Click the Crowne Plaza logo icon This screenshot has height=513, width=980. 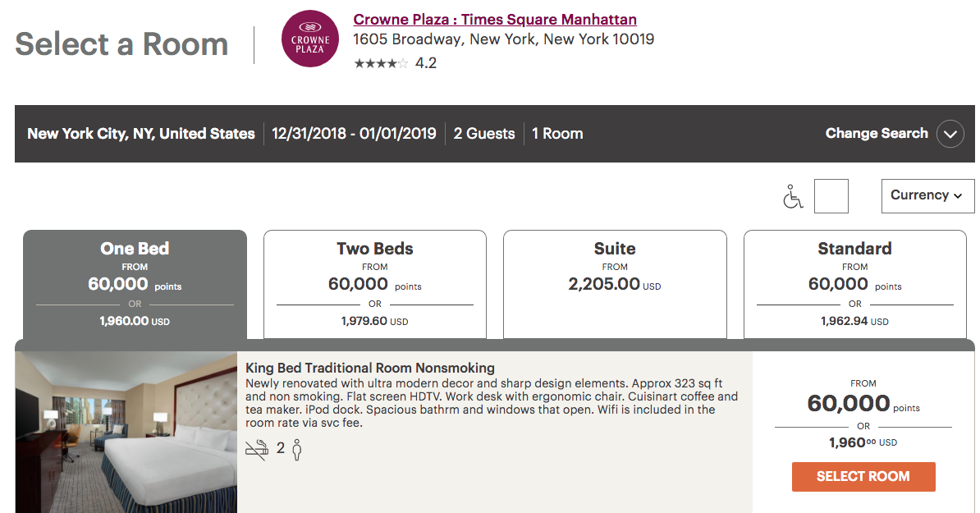coord(309,39)
